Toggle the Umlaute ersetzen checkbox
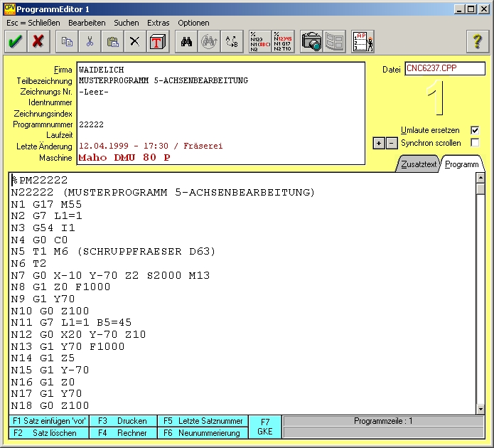 [475, 130]
